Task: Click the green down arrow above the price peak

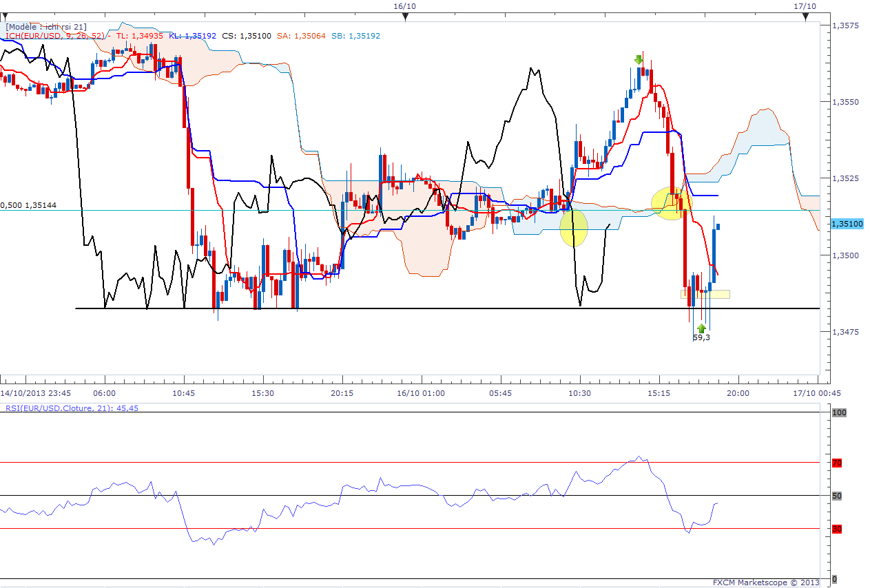Action: (x=639, y=60)
